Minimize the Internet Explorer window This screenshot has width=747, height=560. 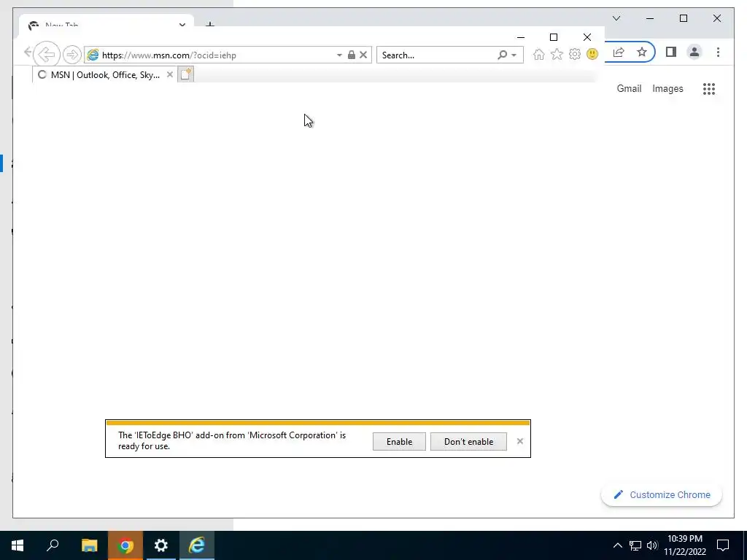tap(521, 37)
